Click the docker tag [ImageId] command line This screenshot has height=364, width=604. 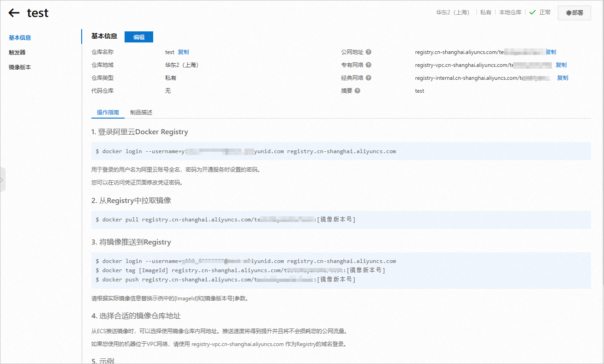click(240, 270)
